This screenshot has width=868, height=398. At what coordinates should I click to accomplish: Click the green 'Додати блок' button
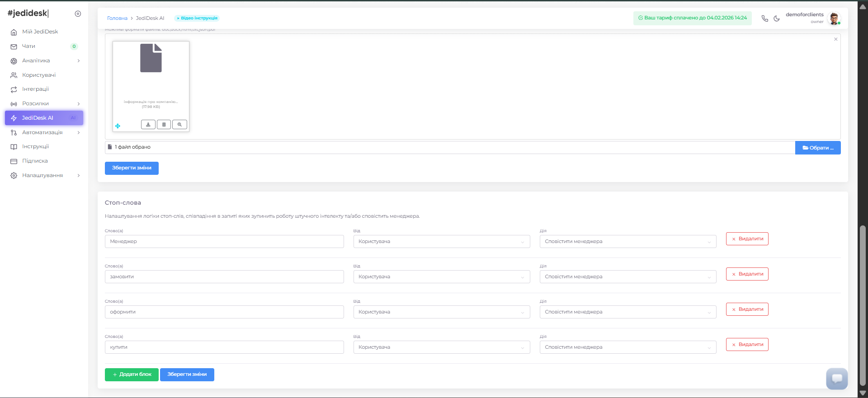pos(132,375)
